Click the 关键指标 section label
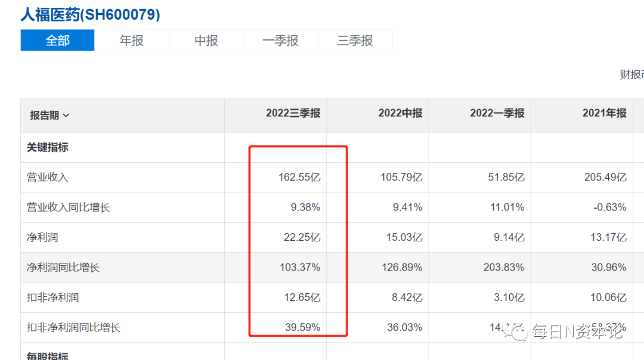The height and width of the screenshot is (360, 644). tap(48, 147)
